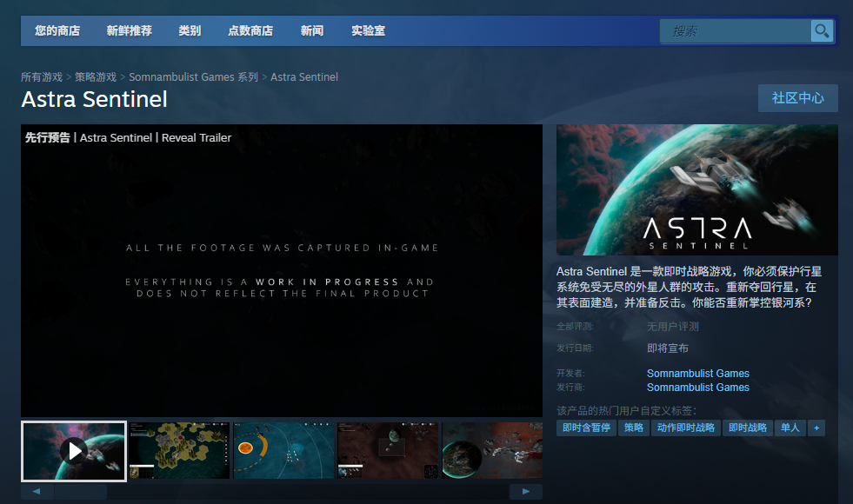Click the magnifying glass search icon

(x=821, y=30)
